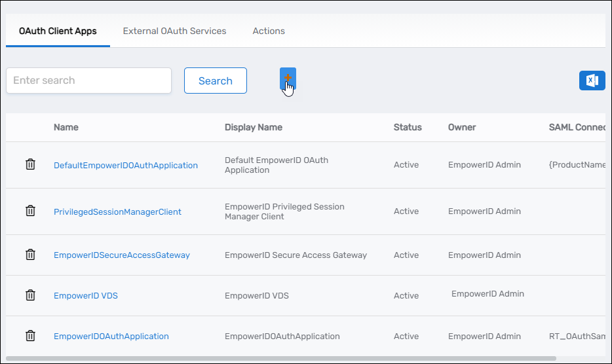This screenshot has width=612, height=364.
Task: Sort by the Name column header
Action: [x=66, y=127]
